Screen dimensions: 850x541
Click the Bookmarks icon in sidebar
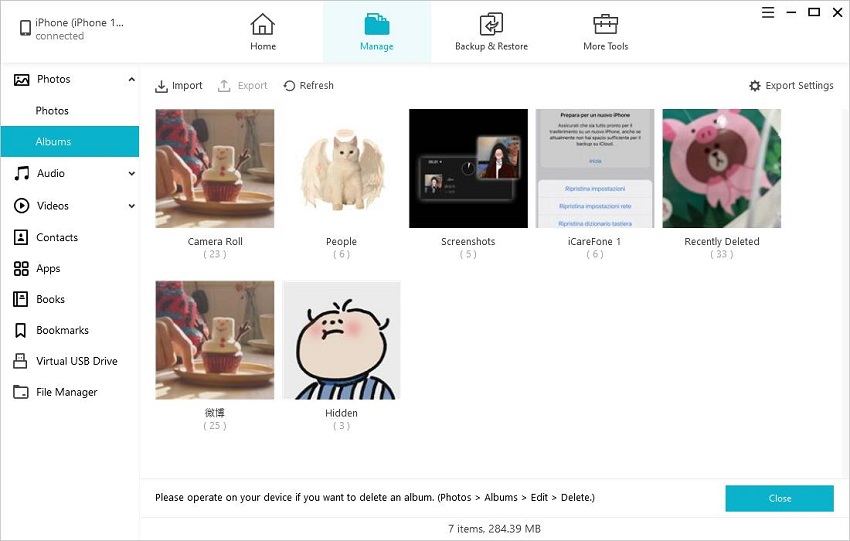(20, 330)
